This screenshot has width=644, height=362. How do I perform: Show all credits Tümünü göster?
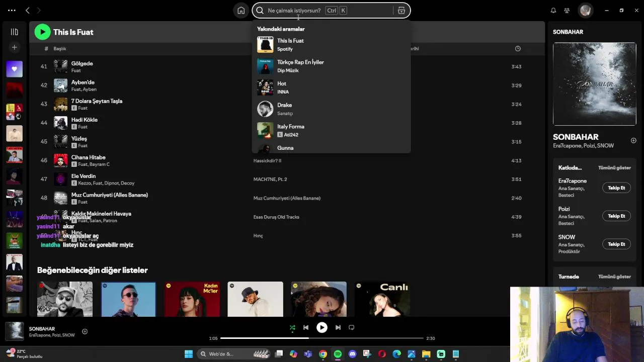coord(614,168)
